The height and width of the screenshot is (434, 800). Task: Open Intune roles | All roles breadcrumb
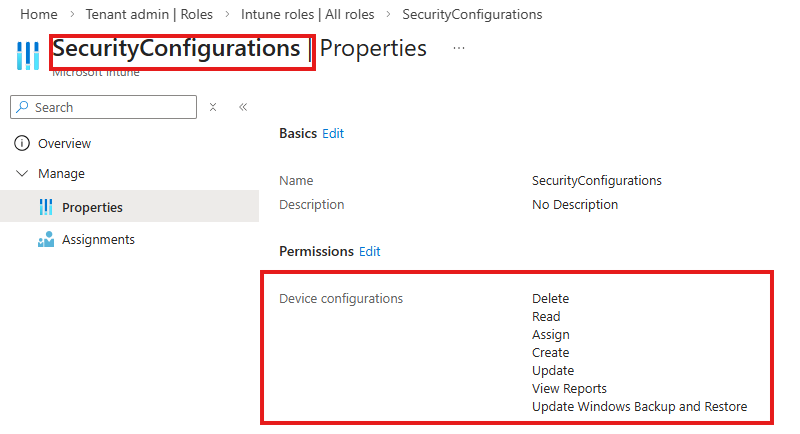(x=308, y=15)
